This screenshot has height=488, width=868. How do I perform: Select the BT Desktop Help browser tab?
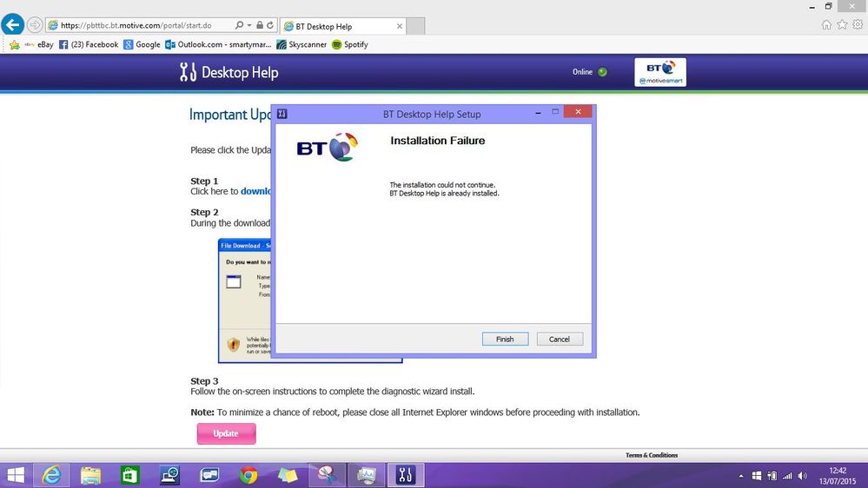(x=343, y=26)
